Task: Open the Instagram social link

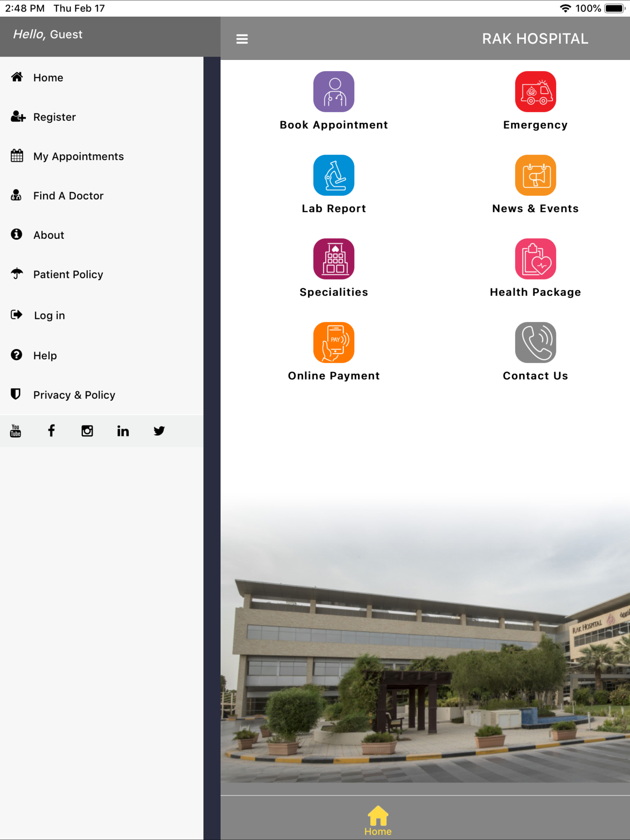Action: [87, 431]
